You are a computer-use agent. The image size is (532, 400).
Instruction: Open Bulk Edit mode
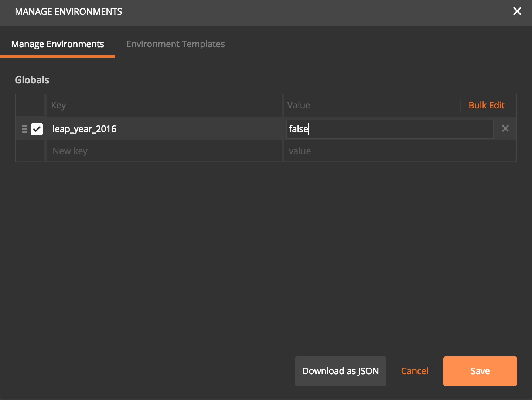click(487, 106)
